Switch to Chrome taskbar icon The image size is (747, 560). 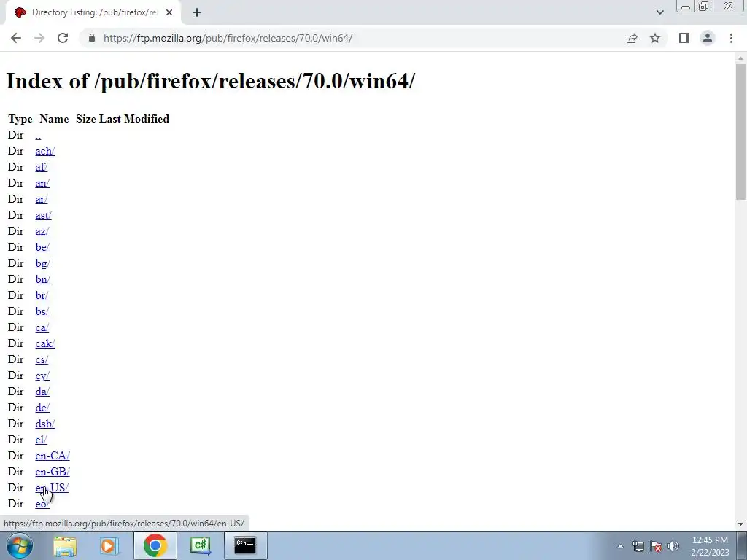(x=155, y=545)
